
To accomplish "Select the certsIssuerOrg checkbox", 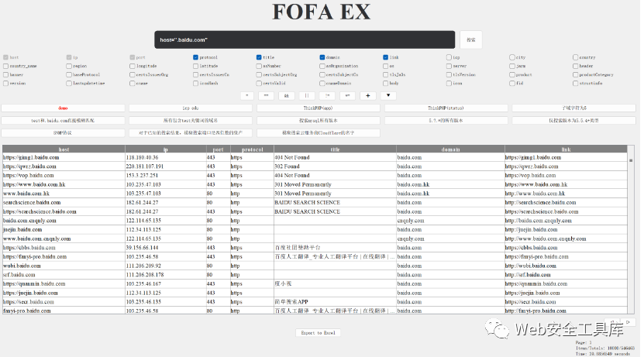I will click(x=133, y=74).
